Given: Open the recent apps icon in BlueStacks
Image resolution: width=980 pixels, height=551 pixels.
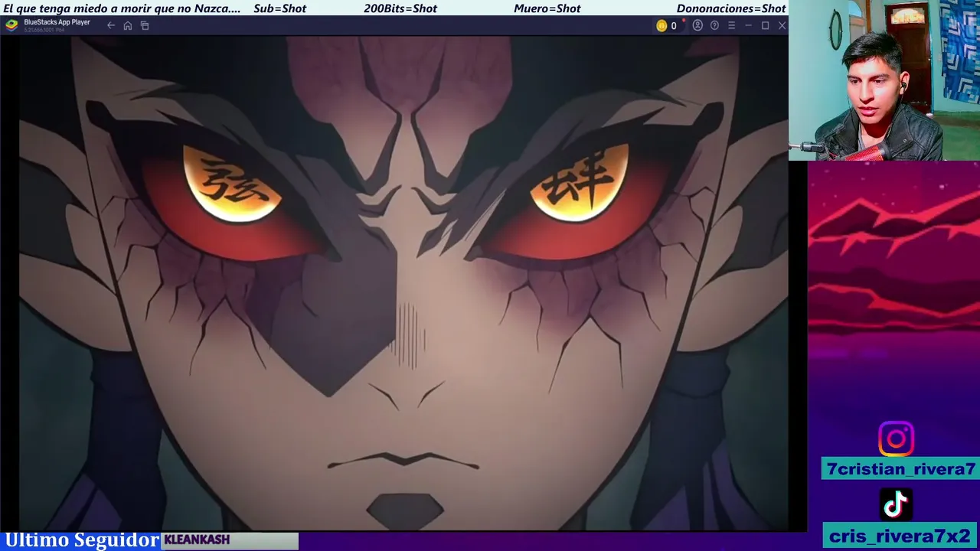Looking at the screenshot, I should (145, 26).
